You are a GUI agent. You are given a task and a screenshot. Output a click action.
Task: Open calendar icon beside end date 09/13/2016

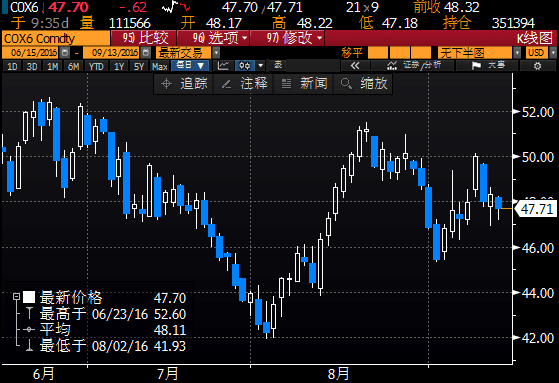(145, 53)
